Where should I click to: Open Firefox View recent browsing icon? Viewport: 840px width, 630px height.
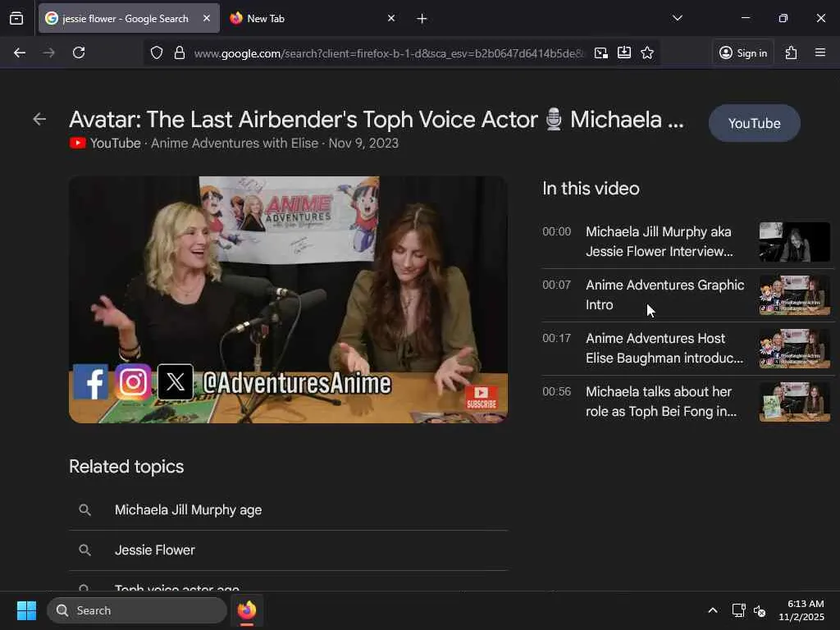point(16,18)
